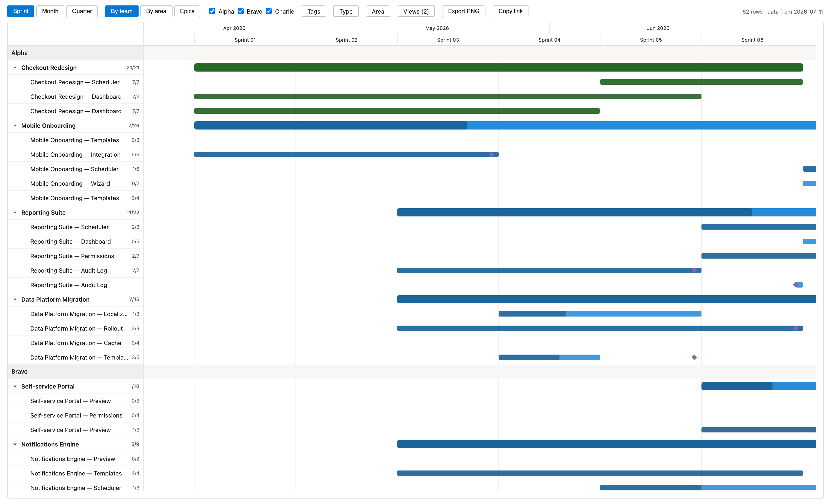Click the Self-service Portal epic progress bar
This screenshot has width=831, height=504.
coord(759,386)
